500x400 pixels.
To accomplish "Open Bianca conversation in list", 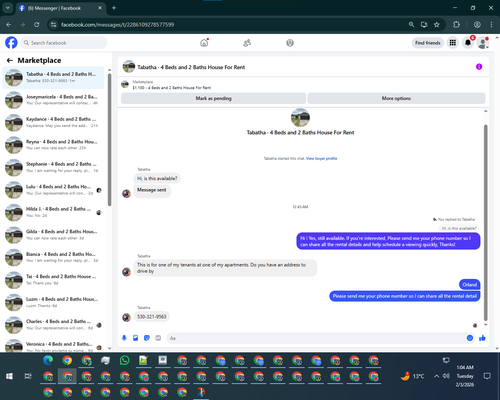I will tap(54, 257).
